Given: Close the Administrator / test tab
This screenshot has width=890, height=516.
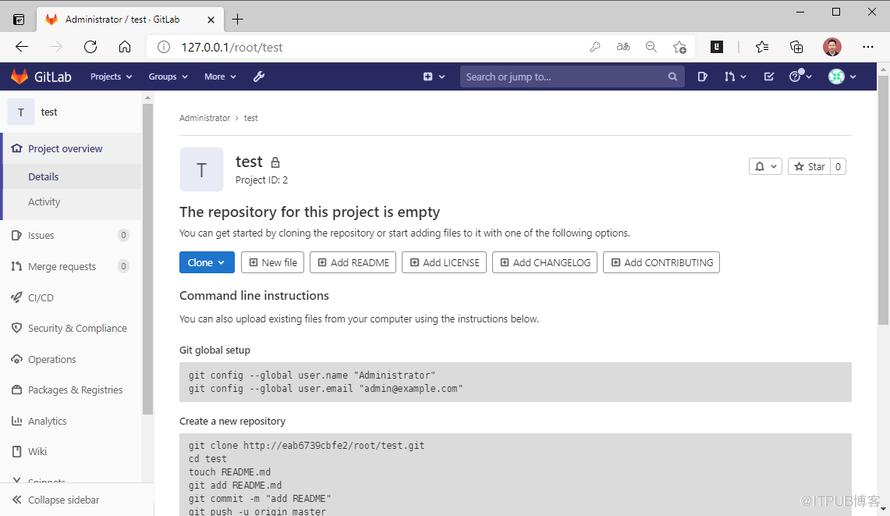Looking at the screenshot, I should pos(211,19).
